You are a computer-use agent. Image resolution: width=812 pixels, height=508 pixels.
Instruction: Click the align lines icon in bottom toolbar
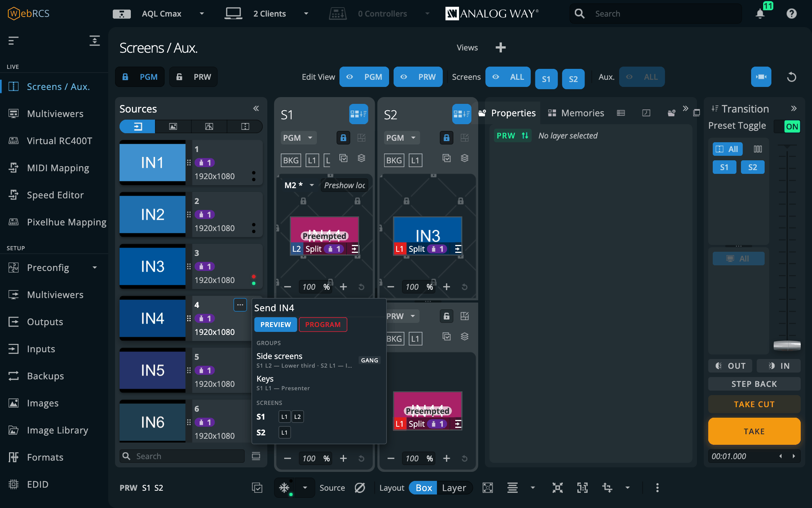click(x=512, y=488)
